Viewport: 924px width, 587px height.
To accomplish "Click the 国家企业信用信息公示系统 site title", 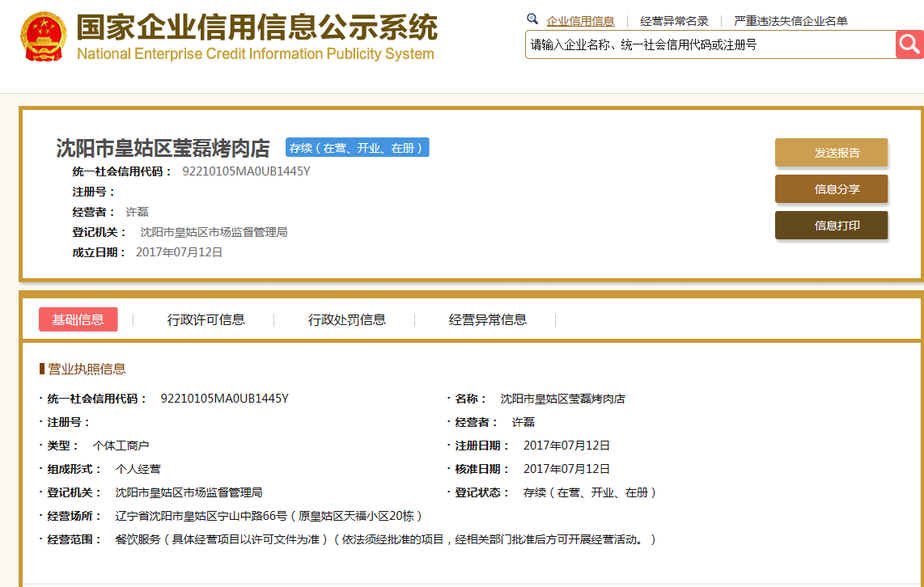I will 257,27.
